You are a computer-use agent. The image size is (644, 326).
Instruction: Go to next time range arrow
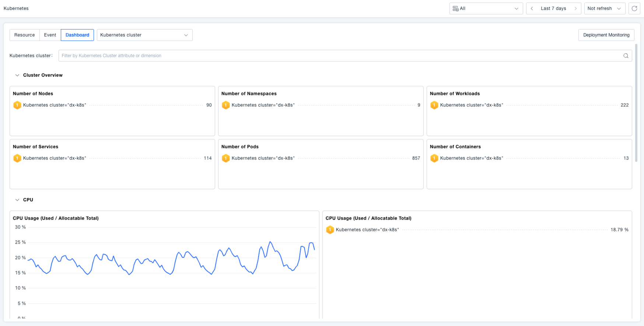pos(575,8)
